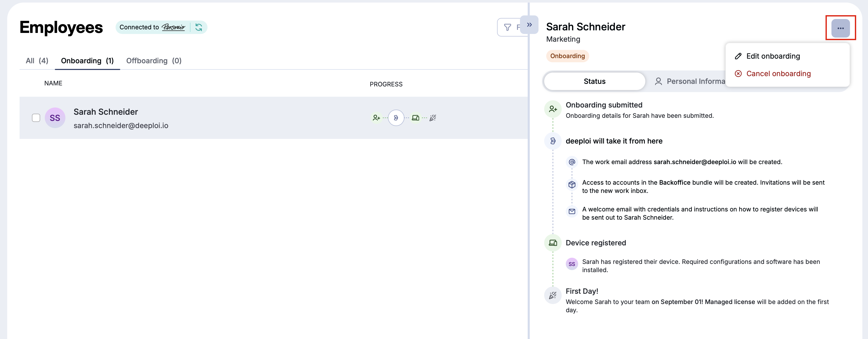Screen dimensions: 868x339
Task: Click the Employees page heading
Action: (x=61, y=27)
